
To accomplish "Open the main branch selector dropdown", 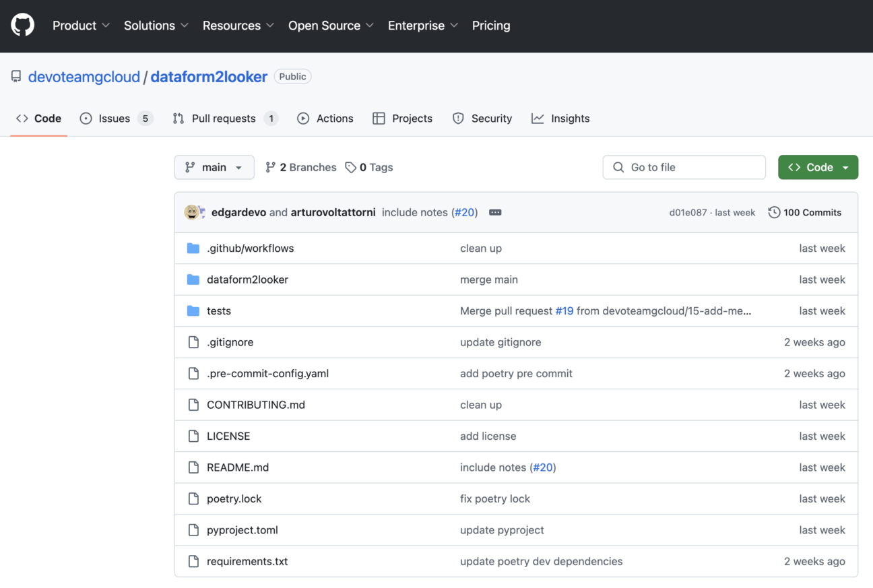I will click(214, 168).
